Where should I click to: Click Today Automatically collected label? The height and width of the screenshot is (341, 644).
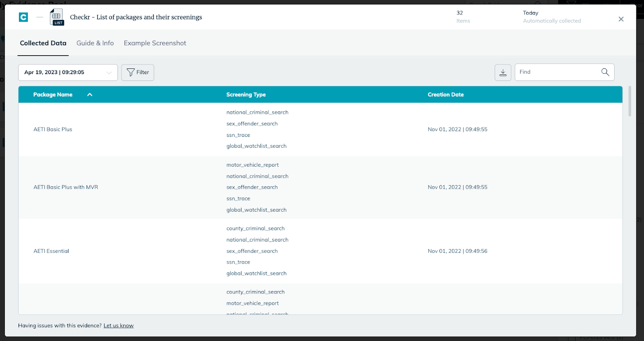pos(552,17)
